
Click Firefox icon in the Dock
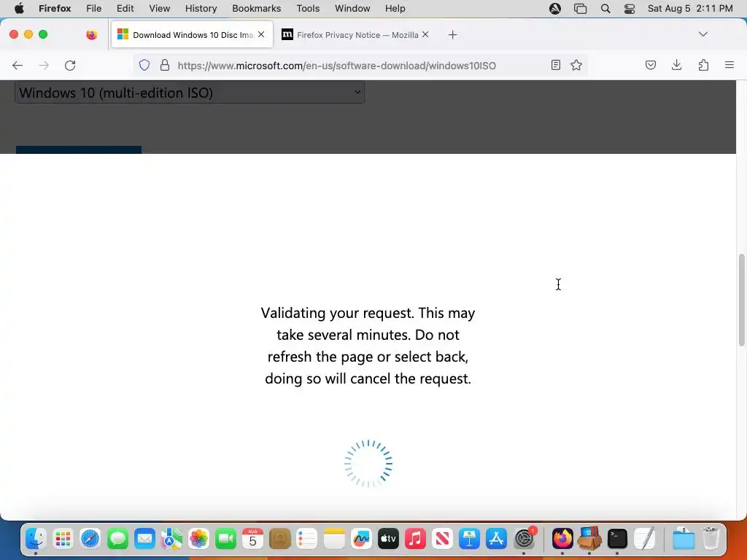coord(562,539)
